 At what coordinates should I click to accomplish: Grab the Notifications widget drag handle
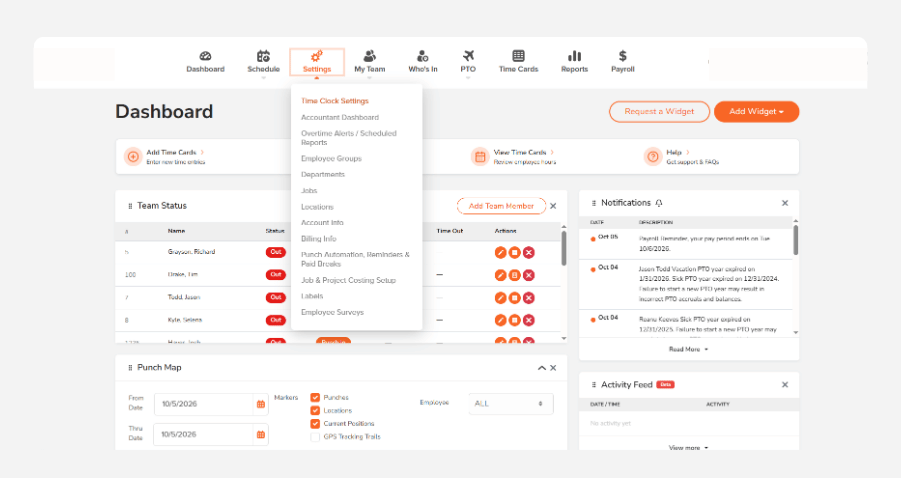594,203
